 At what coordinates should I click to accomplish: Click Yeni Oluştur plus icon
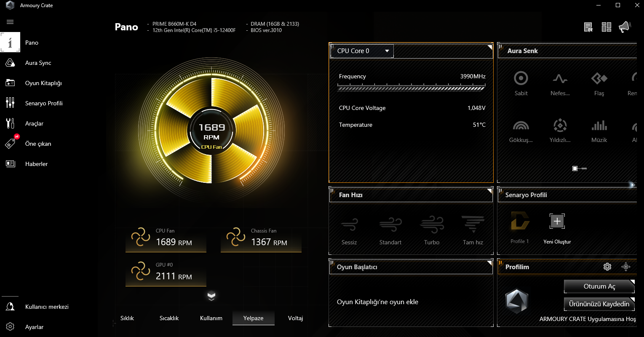pyautogui.click(x=557, y=221)
